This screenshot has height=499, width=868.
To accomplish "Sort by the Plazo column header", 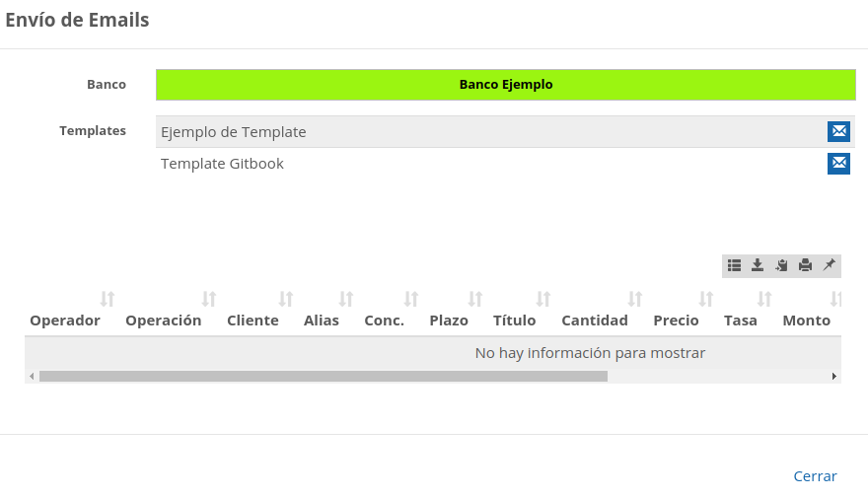I will tap(449, 321).
